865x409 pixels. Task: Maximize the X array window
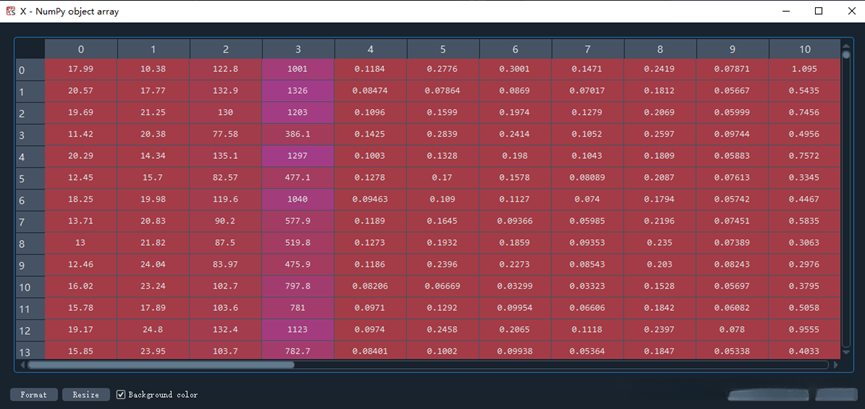pos(819,11)
